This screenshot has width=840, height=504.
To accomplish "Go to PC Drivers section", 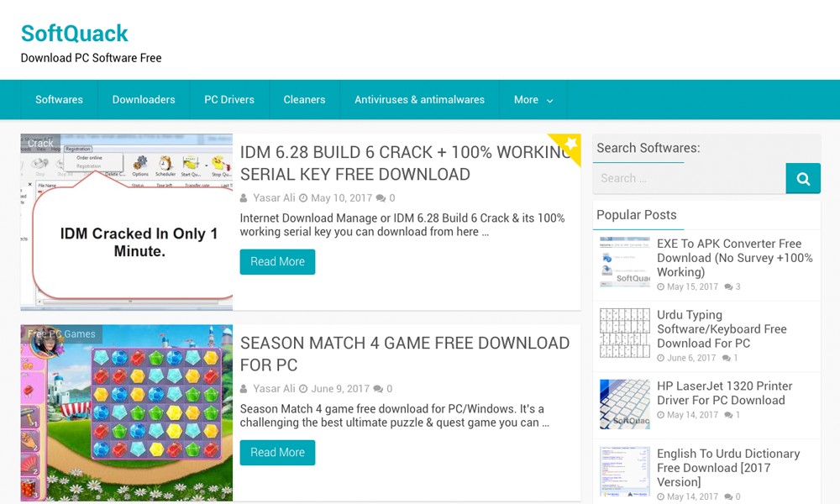I will click(x=229, y=100).
